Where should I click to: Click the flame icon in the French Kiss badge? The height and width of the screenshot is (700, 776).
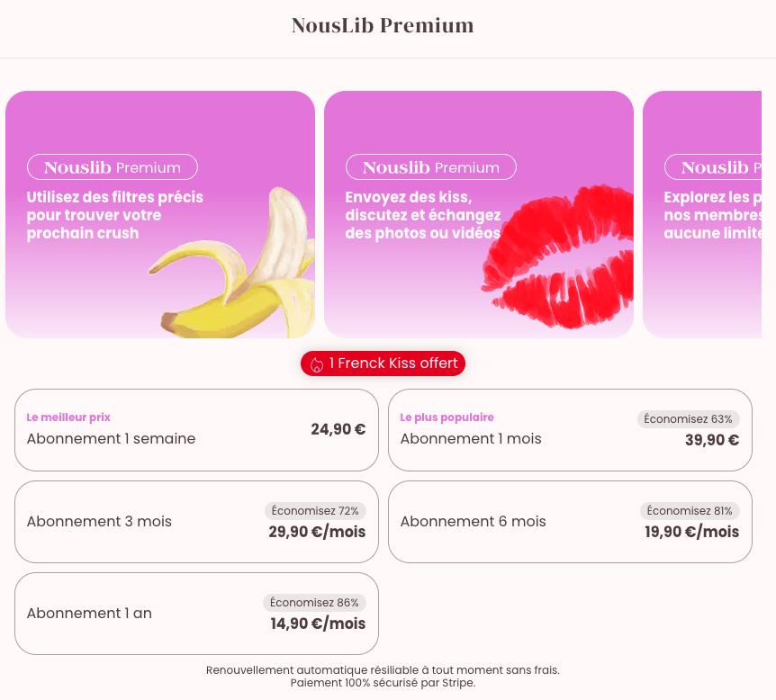[316, 364]
